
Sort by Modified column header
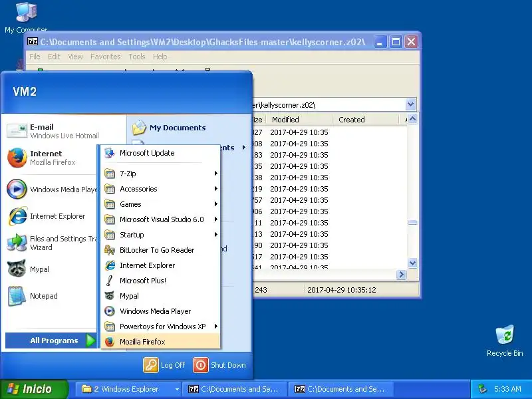click(x=299, y=120)
